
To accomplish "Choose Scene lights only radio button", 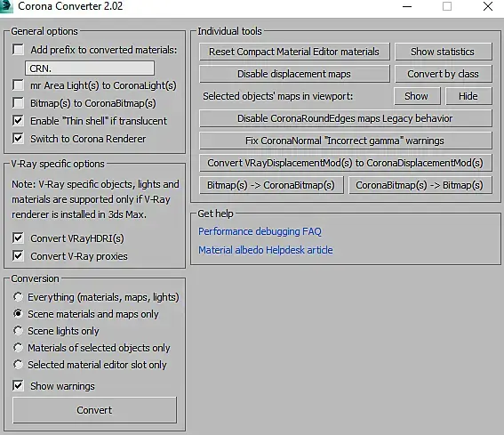I will (18, 331).
